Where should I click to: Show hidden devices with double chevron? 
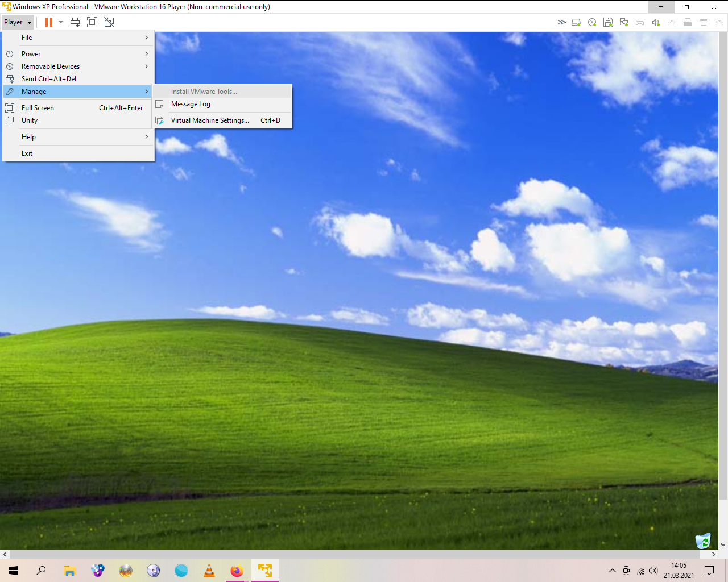pyautogui.click(x=562, y=22)
